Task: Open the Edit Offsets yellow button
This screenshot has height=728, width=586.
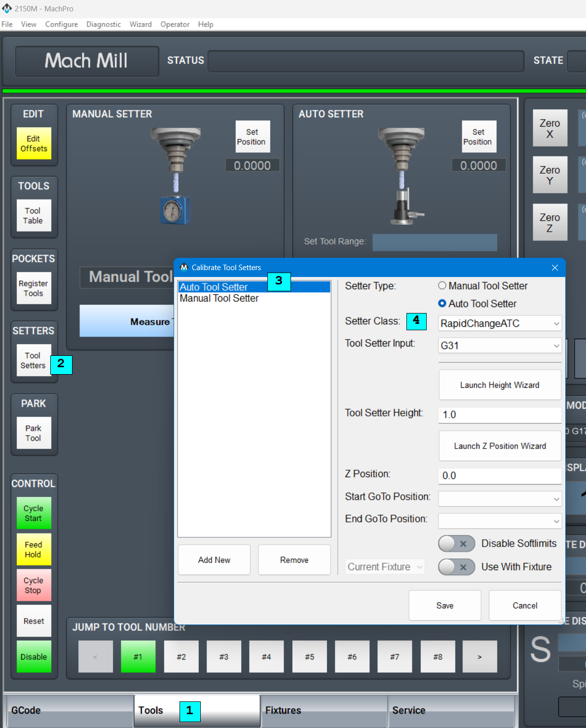Action: pyautogui.click(x=34, y=143)
